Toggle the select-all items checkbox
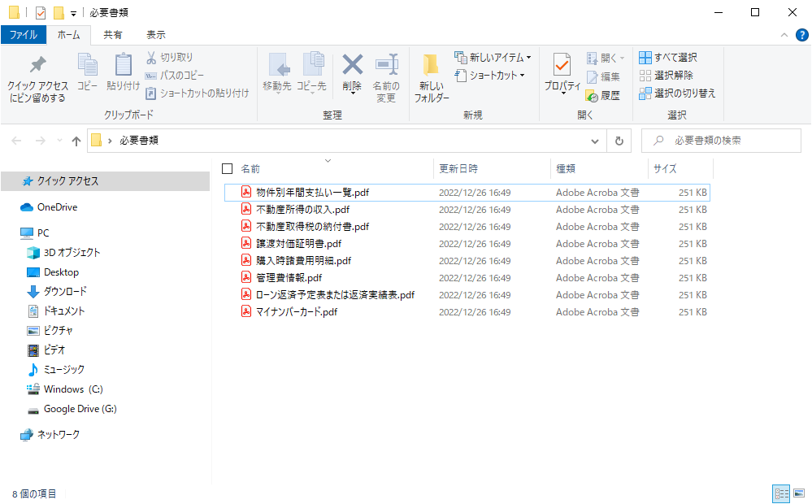 tap(227, 169)
